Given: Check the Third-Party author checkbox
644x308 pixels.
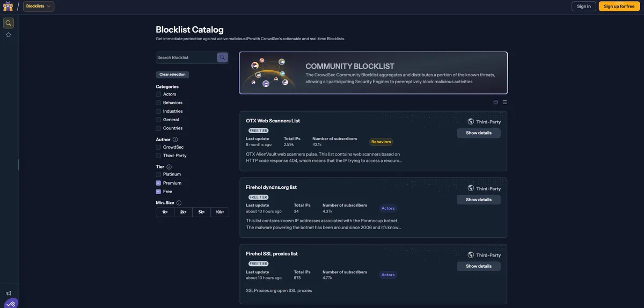Looking at the screenshot, I should click(x=158, y=156).
